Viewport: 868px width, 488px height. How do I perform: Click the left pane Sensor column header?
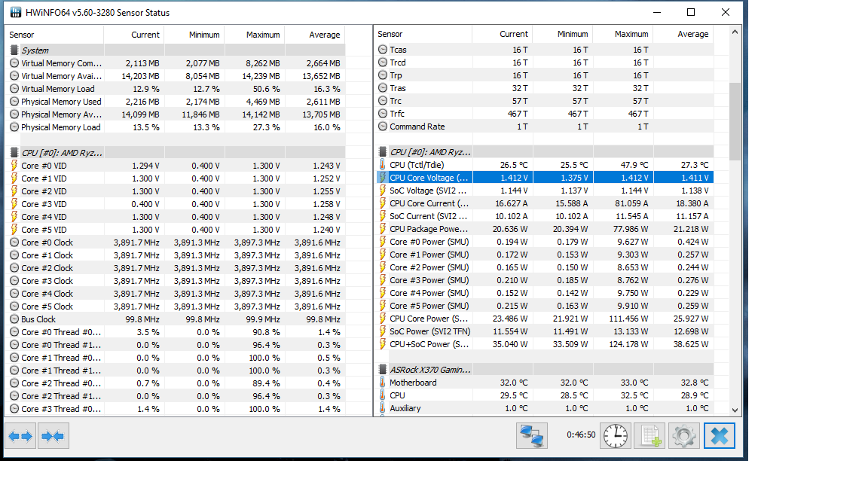point(54,35)
